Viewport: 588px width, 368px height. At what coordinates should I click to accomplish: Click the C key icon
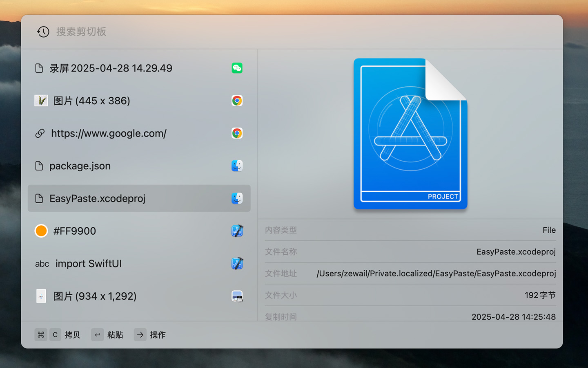(x=55, y=335)
